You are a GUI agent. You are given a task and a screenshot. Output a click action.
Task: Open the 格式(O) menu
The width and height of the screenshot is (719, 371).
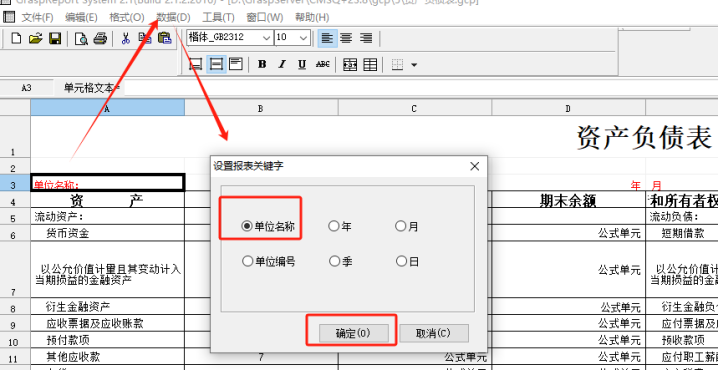coord(127,17)
